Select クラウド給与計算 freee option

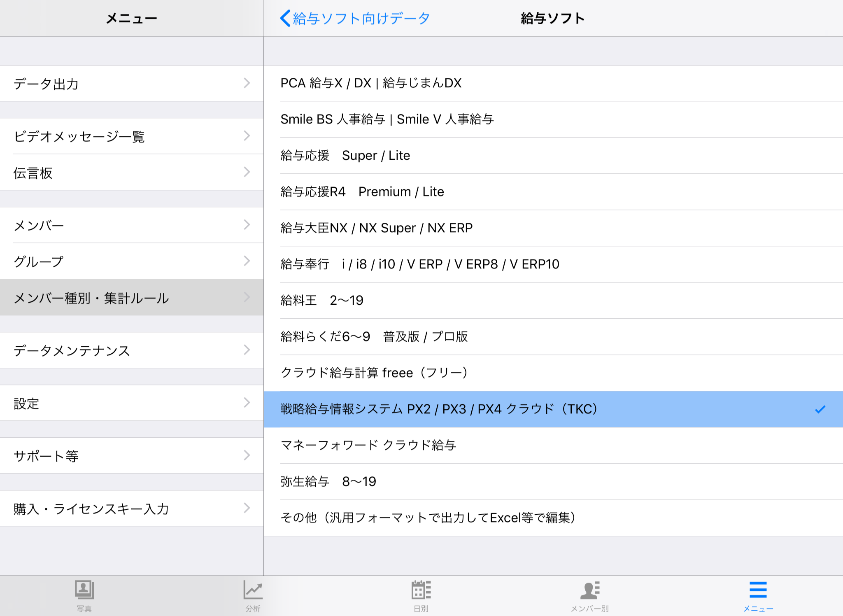[x=553, y=373]
